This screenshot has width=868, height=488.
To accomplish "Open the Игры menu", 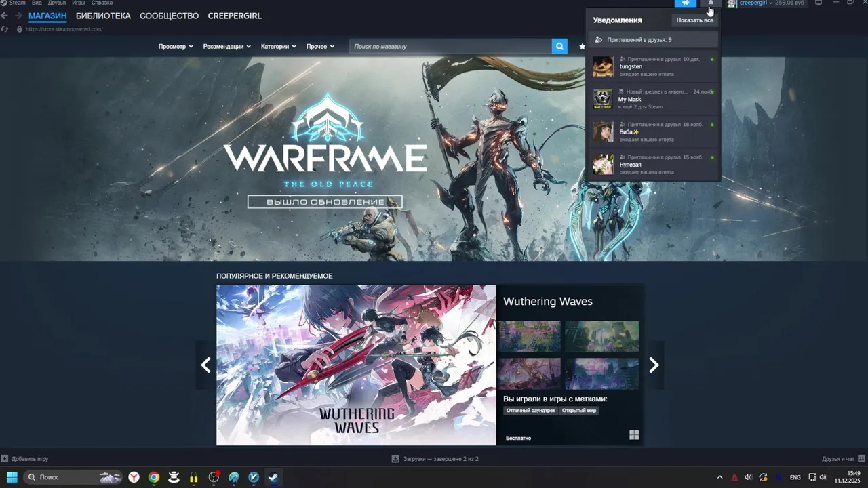I will pyautogui.click(x=79, y=3).
